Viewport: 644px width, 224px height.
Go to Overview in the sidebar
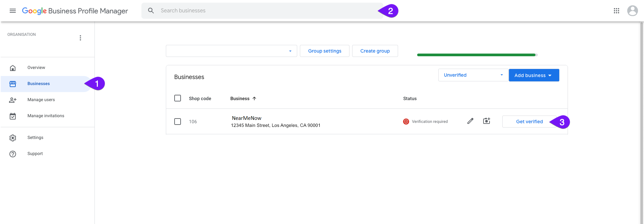[36, 68]
